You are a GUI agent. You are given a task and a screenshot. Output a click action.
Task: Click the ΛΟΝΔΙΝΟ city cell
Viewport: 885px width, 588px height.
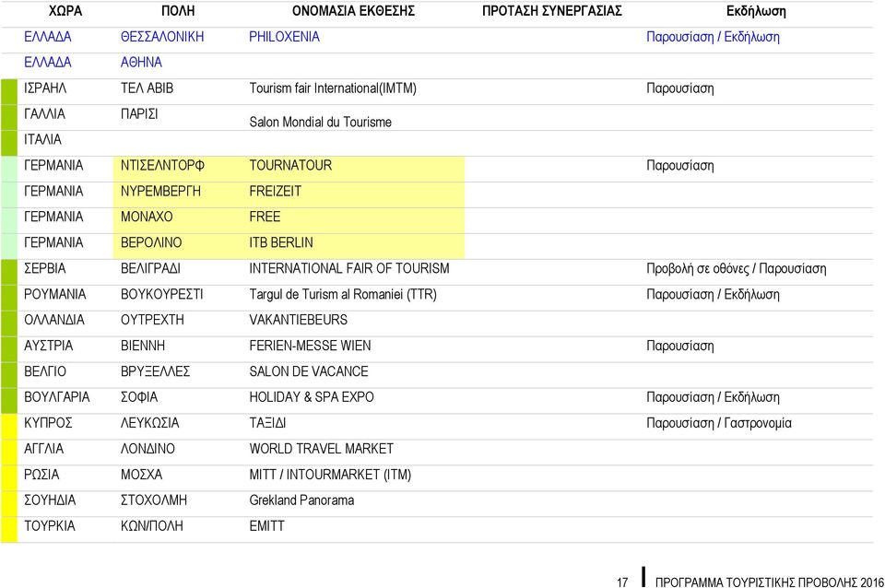click(x=147, y=449)
